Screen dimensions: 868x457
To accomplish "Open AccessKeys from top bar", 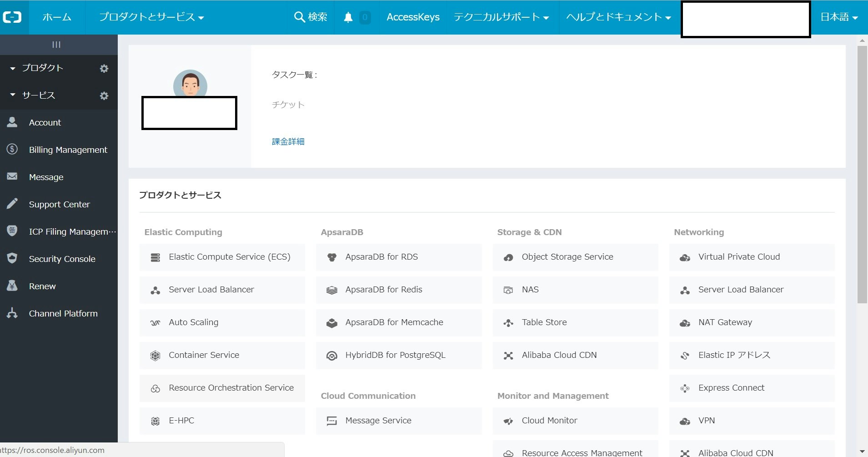I will (x=413, y=17).
